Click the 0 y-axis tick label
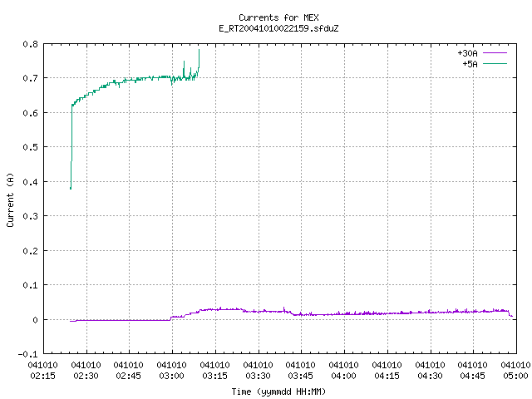Viewport: 532px width, 399px height. point(35,319)
